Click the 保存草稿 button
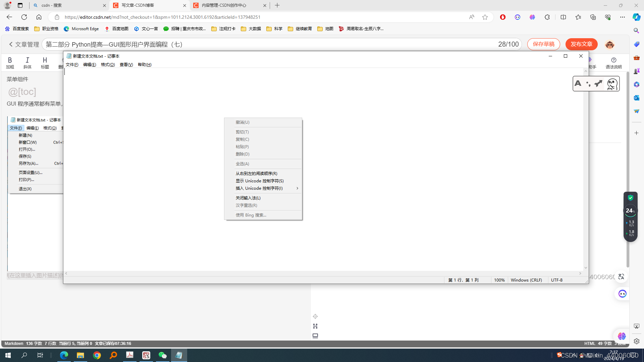Screen dimensions: 644x362 pos(543,44)
